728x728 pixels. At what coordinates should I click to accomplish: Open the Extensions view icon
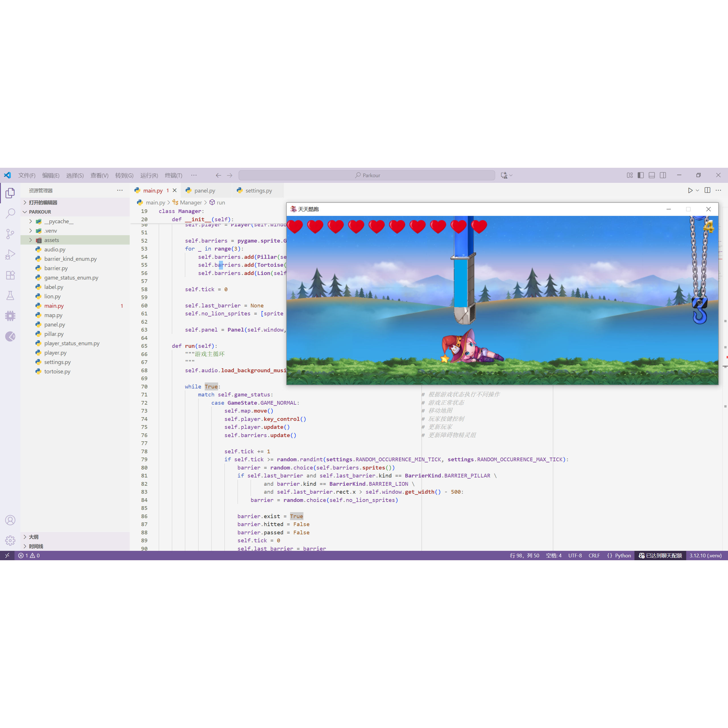[x=10, y=275]
